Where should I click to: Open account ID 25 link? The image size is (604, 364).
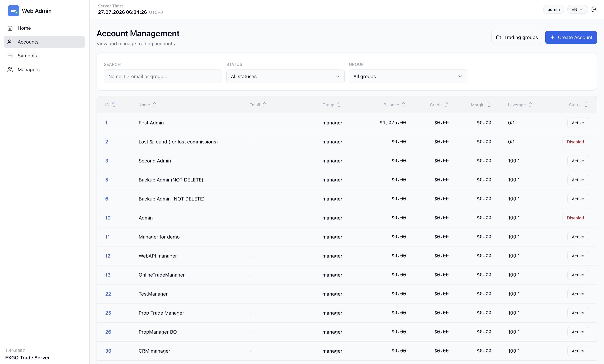108,313
